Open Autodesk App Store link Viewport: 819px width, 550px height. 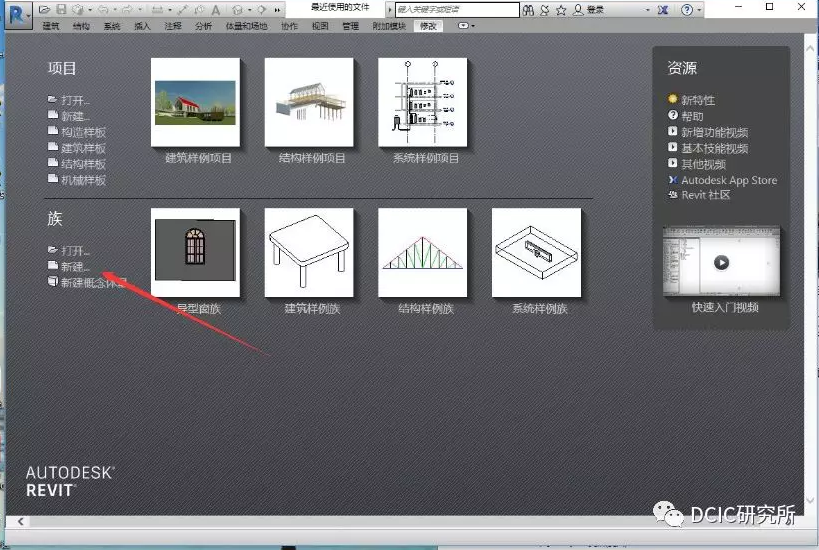pyautogui.click(x=722, y=180)
